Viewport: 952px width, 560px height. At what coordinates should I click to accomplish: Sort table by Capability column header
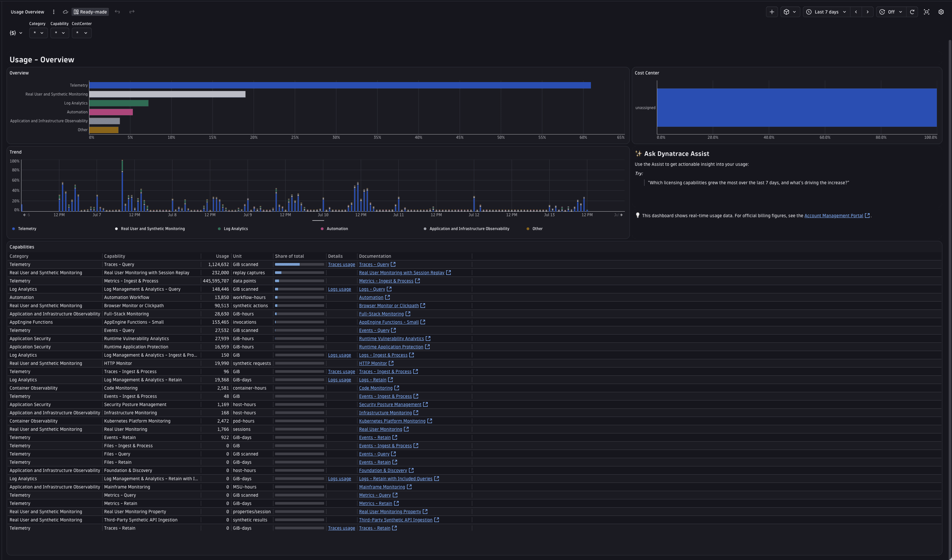[x=114, y=256]
